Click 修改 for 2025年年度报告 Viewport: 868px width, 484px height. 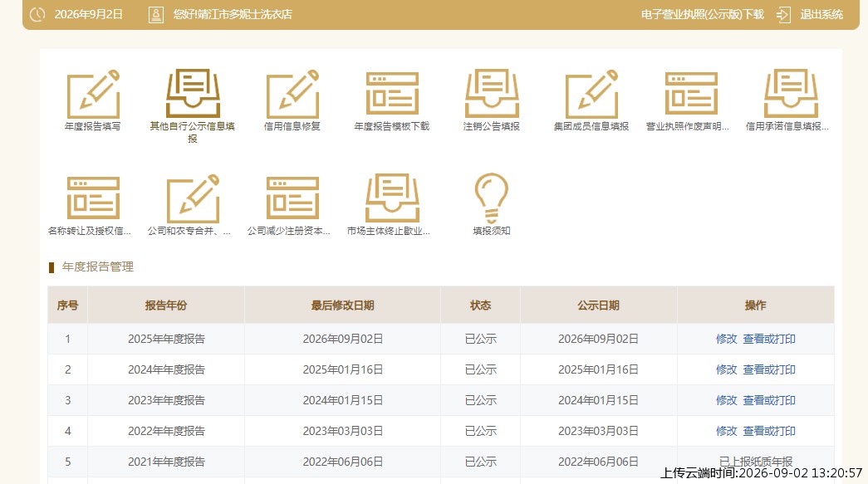coord(726,339)
